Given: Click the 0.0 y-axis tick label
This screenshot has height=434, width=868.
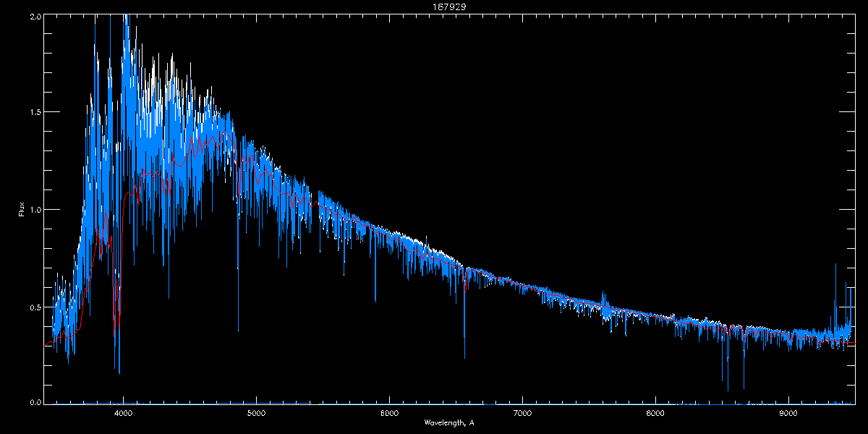Looking at the screenshot, I should tap(35, 402).
